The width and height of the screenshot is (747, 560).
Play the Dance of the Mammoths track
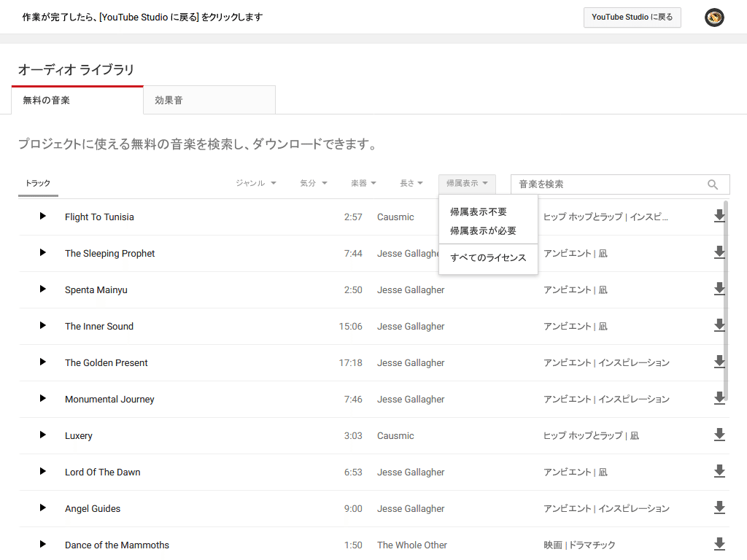(x=43, y=544)
